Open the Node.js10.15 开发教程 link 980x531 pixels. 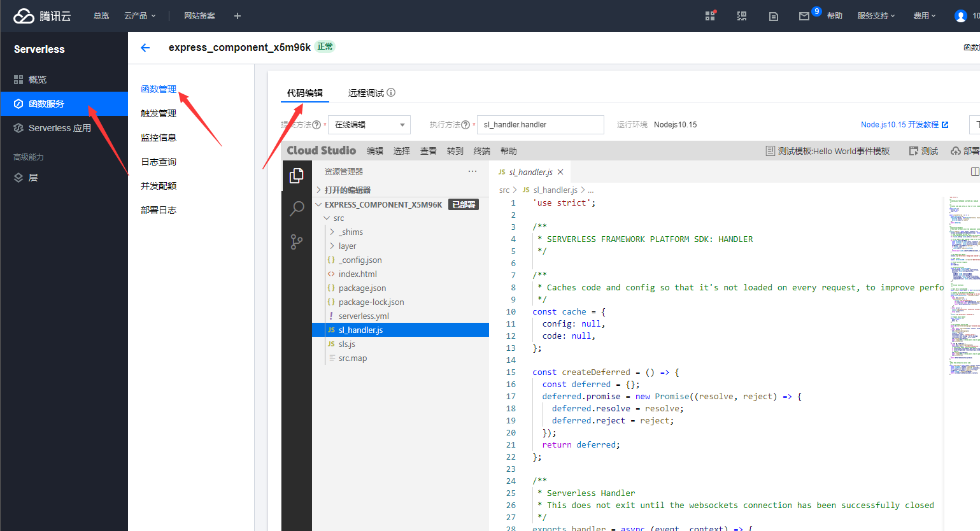(x=904, y=125)
